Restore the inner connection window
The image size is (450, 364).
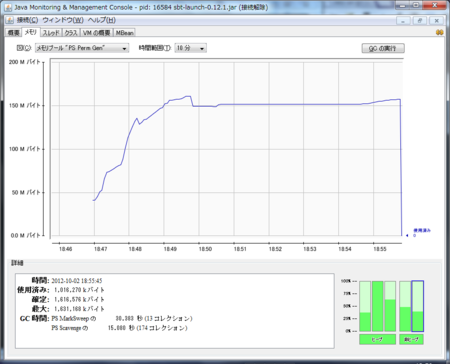tap(420, 21)
